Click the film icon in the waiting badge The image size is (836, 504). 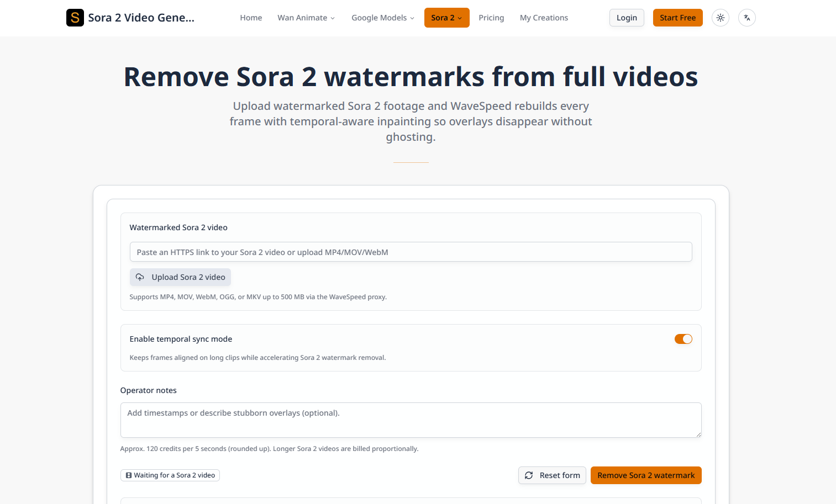pos(128,475)
